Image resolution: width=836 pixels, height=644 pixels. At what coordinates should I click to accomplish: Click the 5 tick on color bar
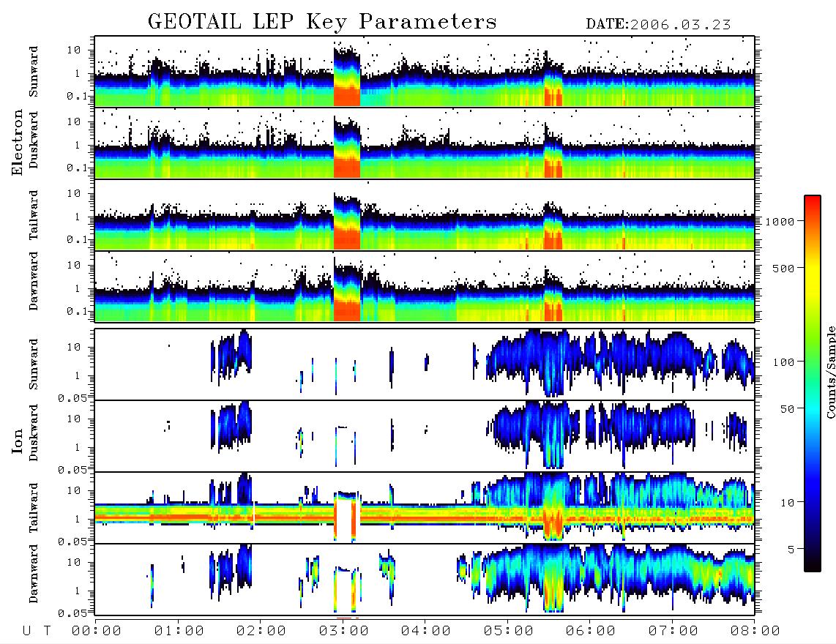(791, 550)
